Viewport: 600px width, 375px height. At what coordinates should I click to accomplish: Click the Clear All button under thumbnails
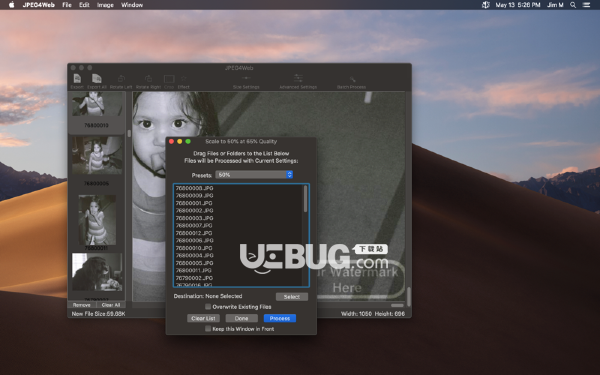coord(111,305)
